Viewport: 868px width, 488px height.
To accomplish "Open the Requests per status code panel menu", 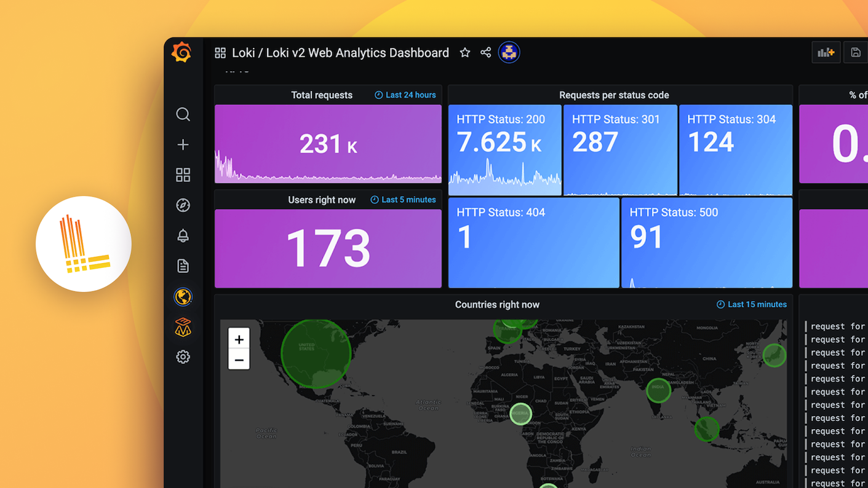I will tap(613, 95).
